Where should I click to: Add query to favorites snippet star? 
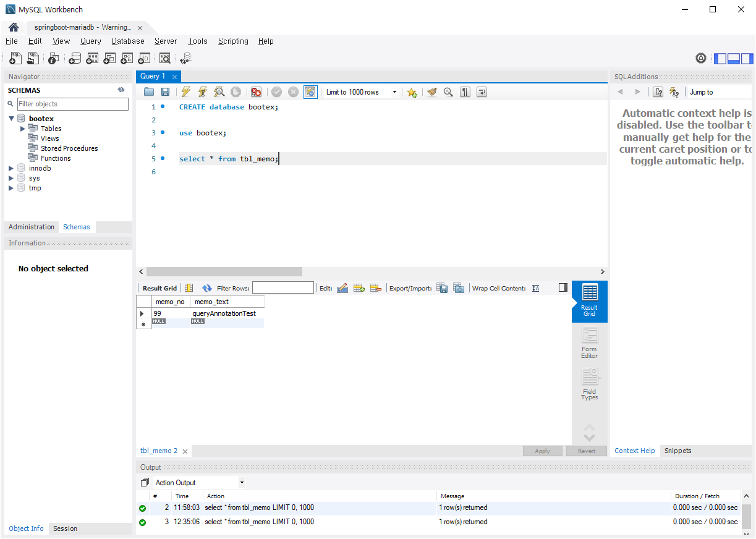(x=412, y=92)
